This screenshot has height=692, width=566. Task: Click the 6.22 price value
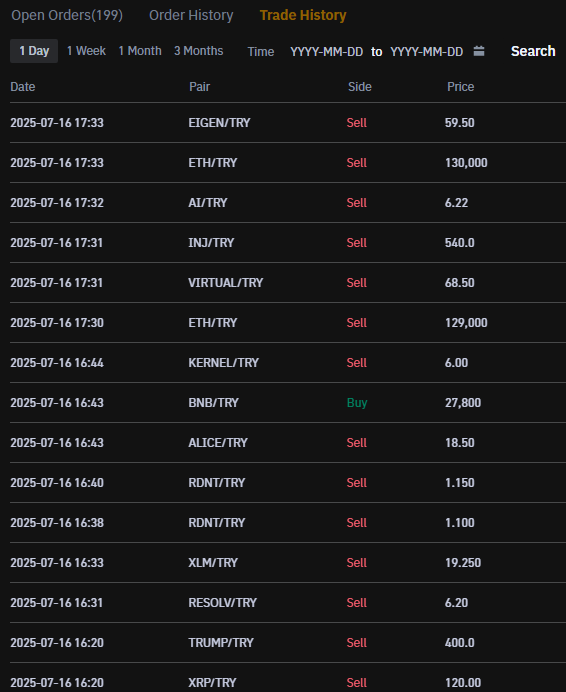[x=457, y=203]
